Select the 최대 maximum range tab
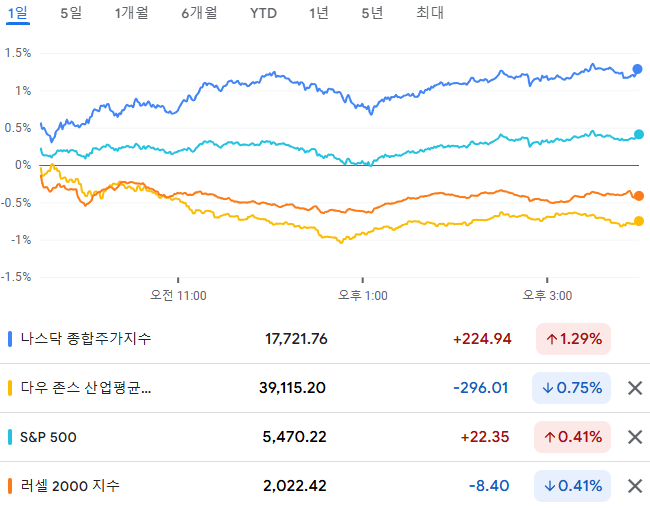This screenshot has height=508, width=650. point(430,13)
